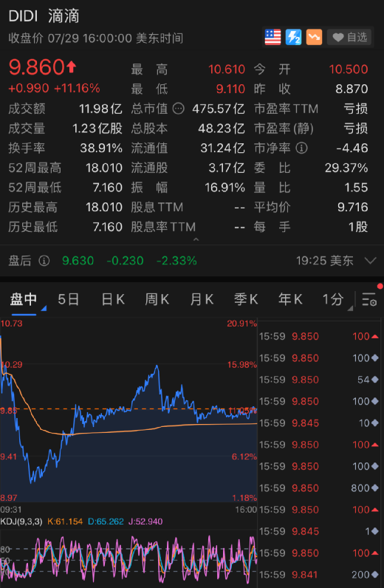Tap the DIDI 滴滴 stock title
Viewport: 384px width, 588px height.
pos(44,16)
